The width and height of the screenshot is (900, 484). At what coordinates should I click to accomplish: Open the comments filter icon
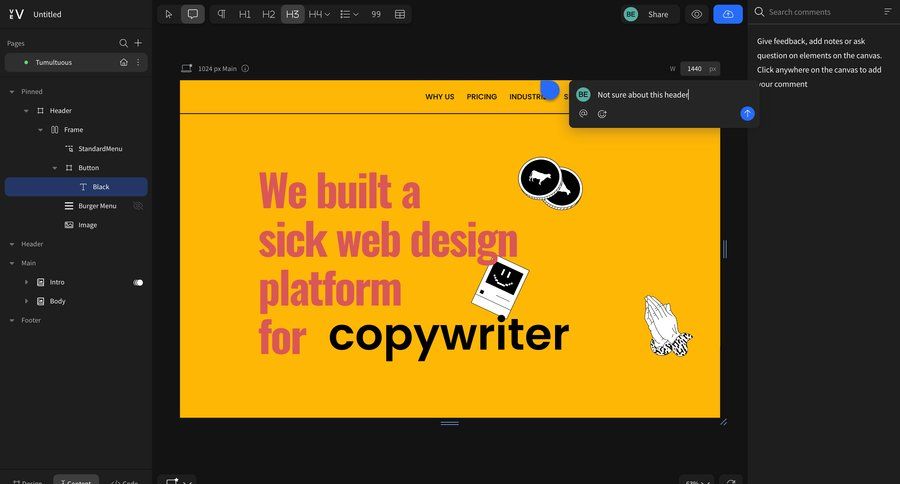(888, 11)
